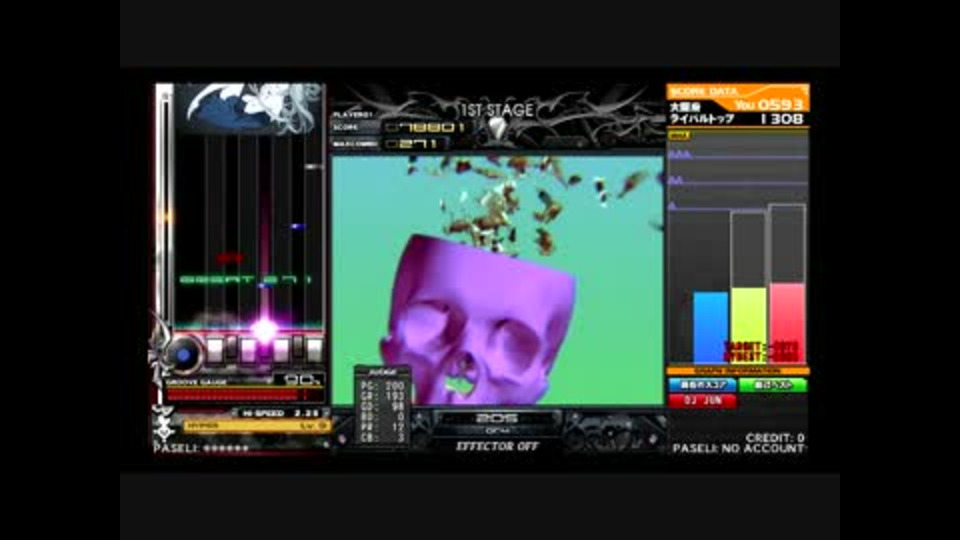Click the PASELI text under the lanes
Viewport: 960px width, 540px height.
[202, 448]
